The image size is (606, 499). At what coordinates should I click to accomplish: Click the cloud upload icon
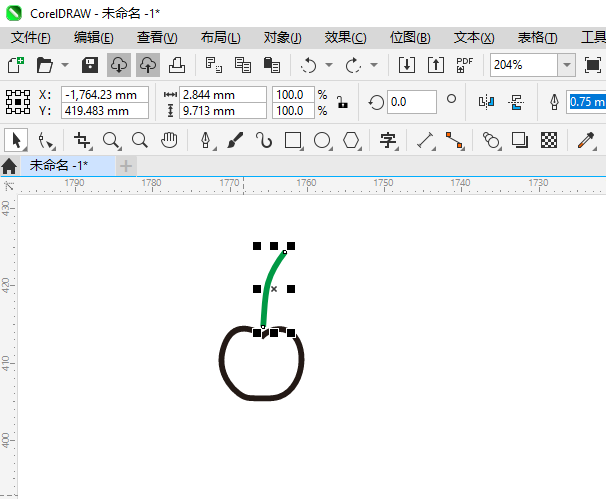pyautogui.click(x=148, y=65)
